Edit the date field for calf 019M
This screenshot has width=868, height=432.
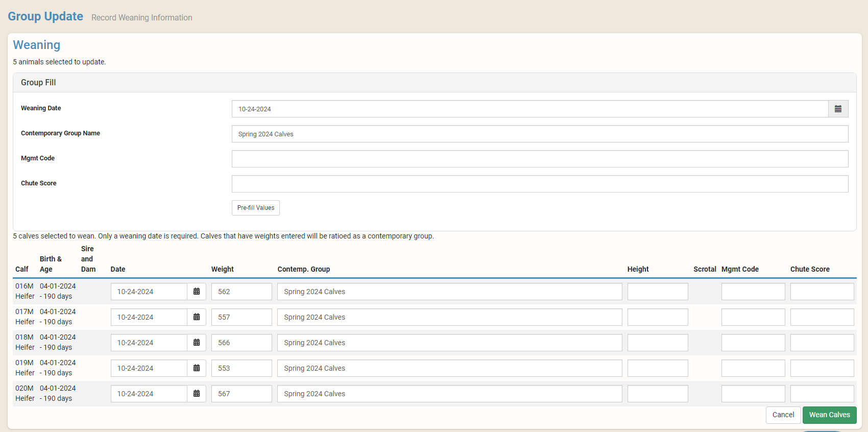pyautogui.click(x=149, y=368)
